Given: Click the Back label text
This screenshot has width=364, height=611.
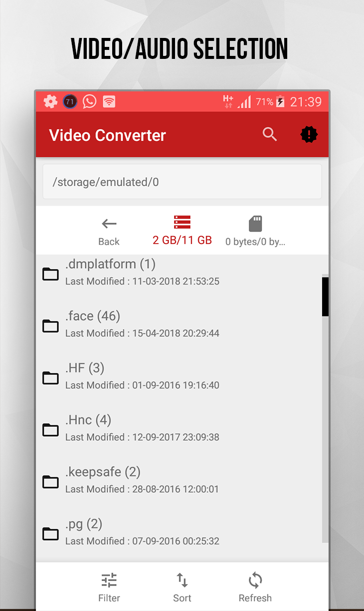Looking at the screenshot, I should [x=109, y=242].
